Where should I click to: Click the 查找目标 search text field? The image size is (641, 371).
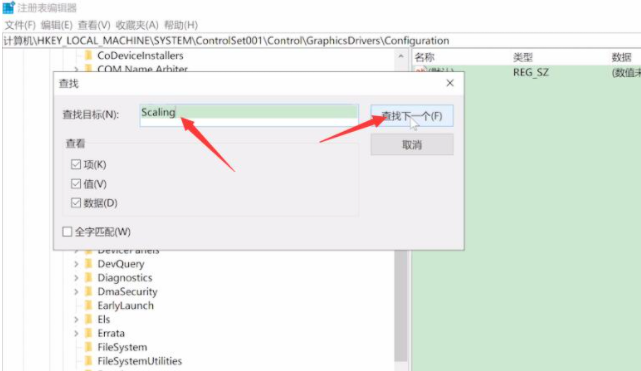[249, 115]
